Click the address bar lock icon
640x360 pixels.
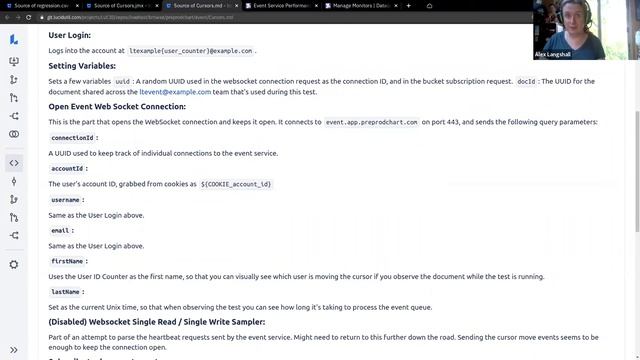pyautogui.click(x=42, y=17)
